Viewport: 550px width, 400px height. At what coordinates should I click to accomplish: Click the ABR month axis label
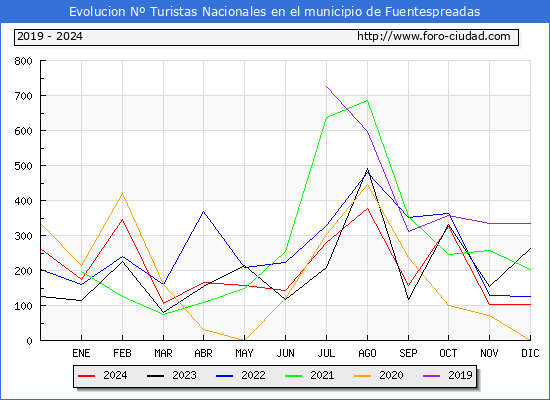pos(203,353)
